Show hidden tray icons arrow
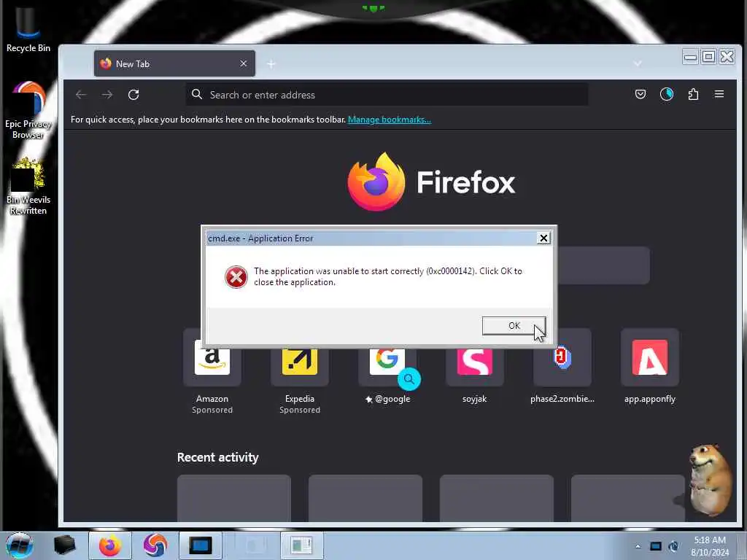Image resolution: width=747 pixels, height=560 pixels. (638, 546)
